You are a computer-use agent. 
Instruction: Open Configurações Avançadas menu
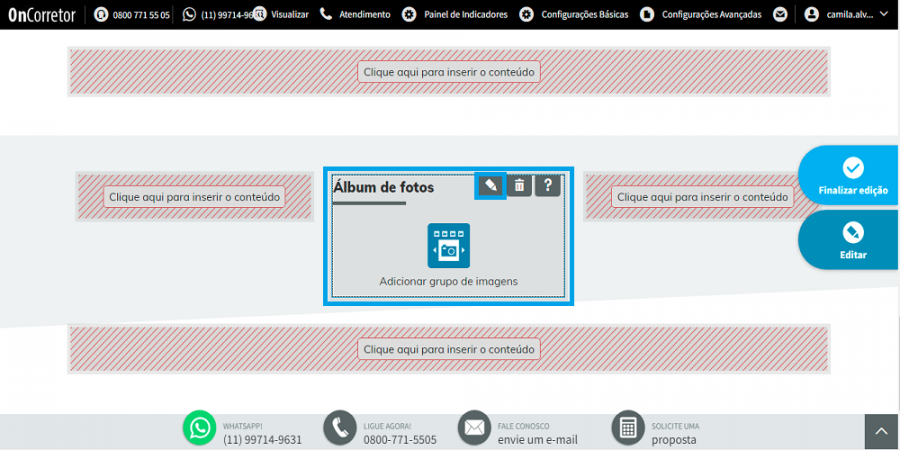(x=701, y=14)
